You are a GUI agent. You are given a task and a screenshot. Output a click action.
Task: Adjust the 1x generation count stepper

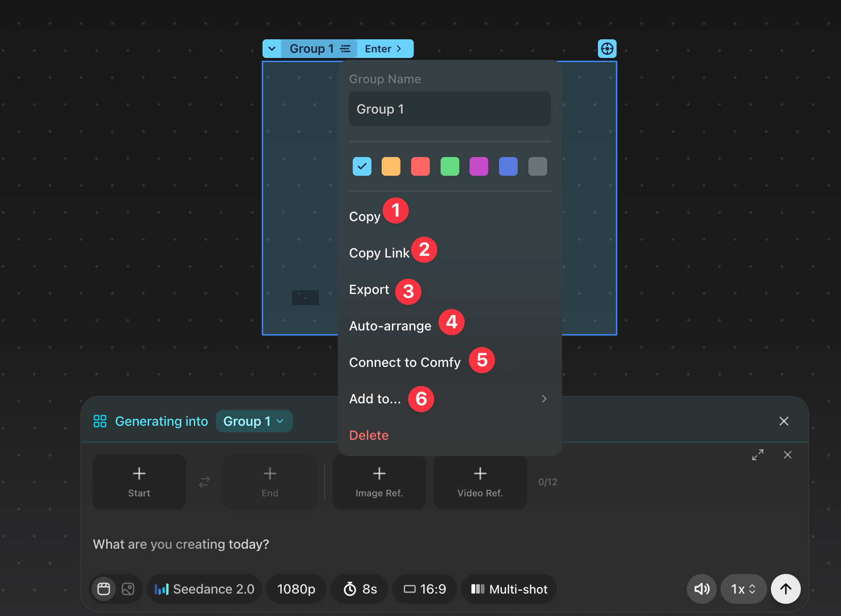(743, 589)
